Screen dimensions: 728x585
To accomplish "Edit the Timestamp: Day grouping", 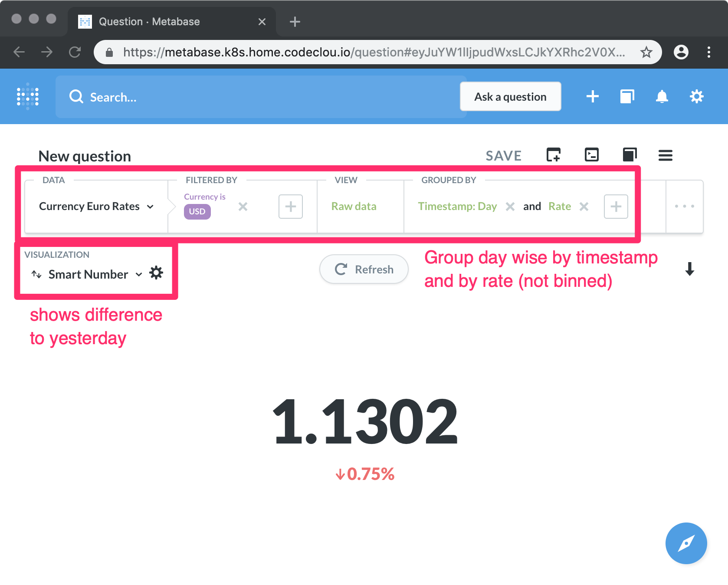I will (457, 207).
